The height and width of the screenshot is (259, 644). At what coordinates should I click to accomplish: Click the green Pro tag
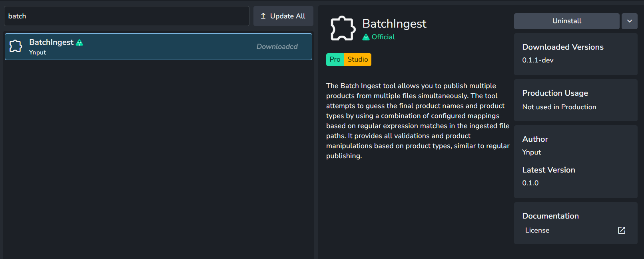[335, 60]
